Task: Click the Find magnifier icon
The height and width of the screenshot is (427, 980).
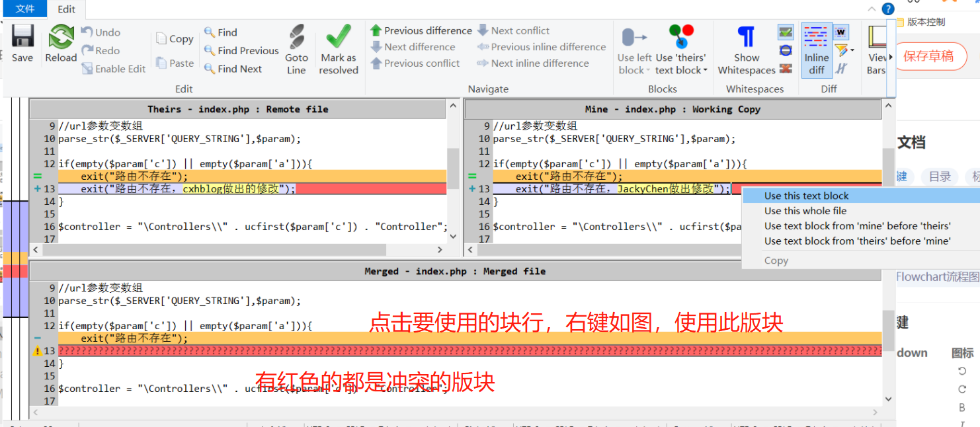Action: click(210, 32)
